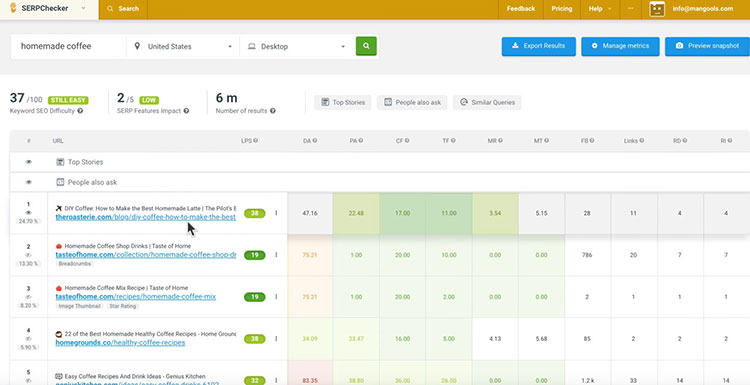The image size is (750, 385).
Task: Toggle eye visibility for result 2
Action: [29, 255]
